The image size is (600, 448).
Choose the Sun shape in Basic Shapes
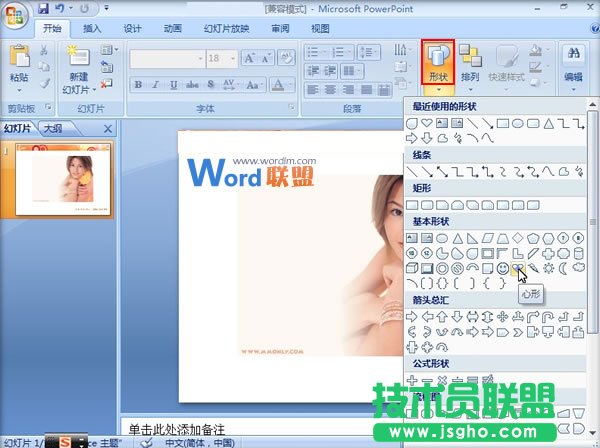click(x=548, y=268)
